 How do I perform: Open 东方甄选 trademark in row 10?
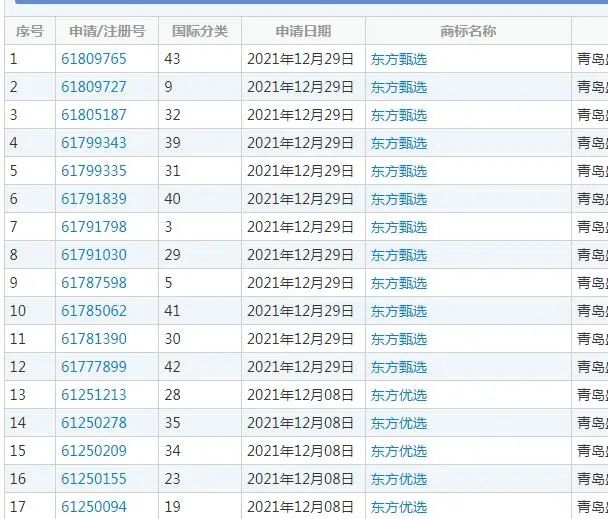(399, 311)
